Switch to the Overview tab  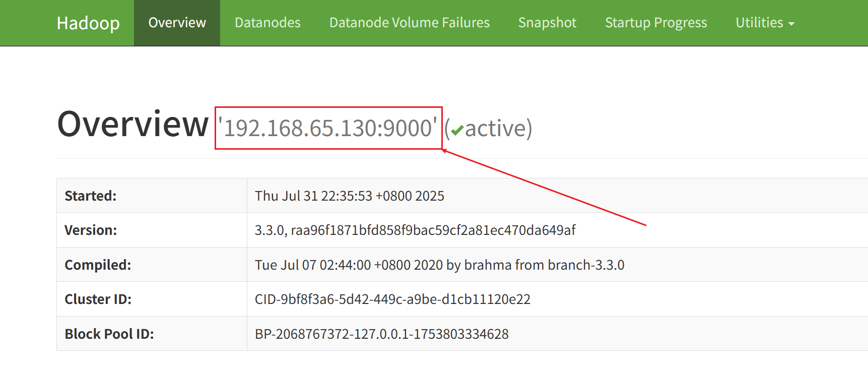click(x=177, y=23)
